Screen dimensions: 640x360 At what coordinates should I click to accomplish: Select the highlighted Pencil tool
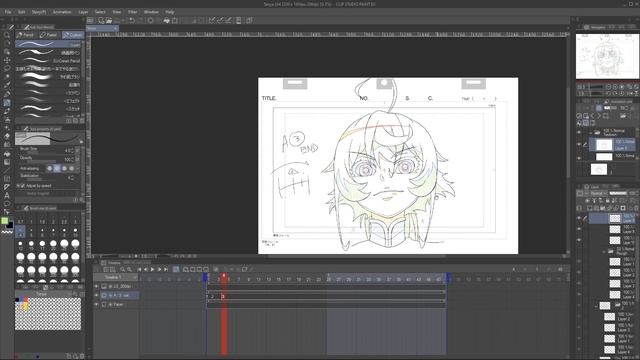(7, 103)
